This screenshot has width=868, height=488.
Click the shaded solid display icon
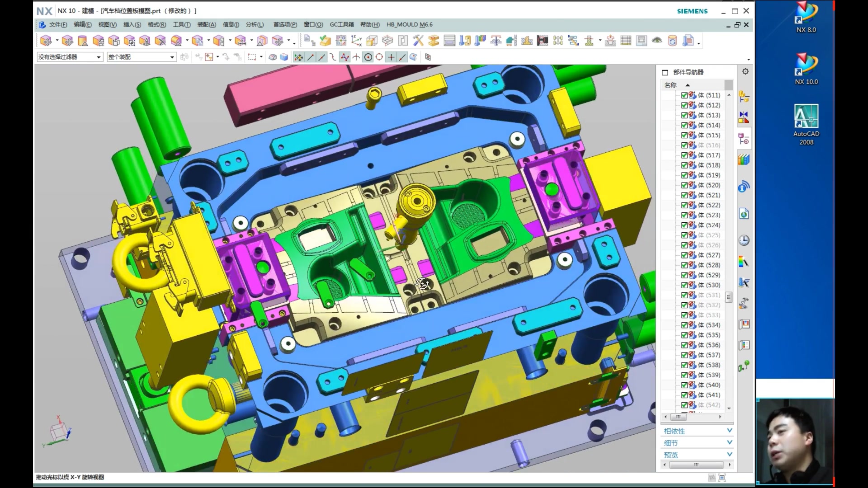(x=284, y=57)
